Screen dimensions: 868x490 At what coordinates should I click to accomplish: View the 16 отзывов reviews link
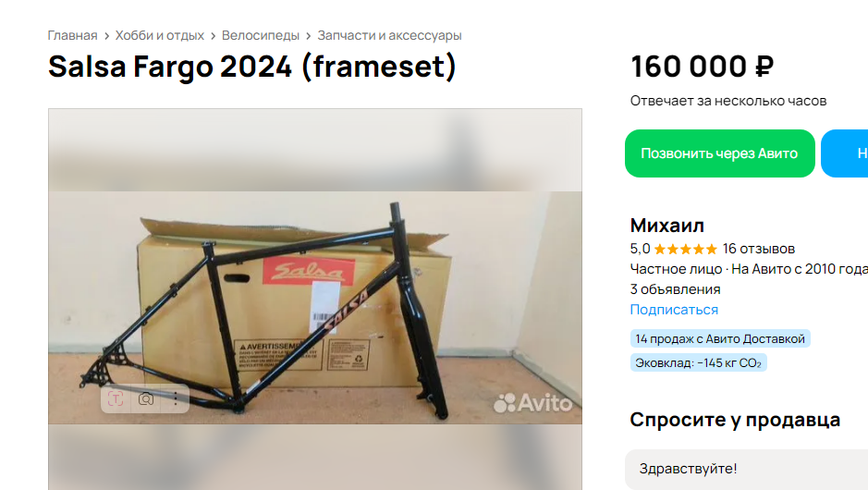tap(758, 249)
